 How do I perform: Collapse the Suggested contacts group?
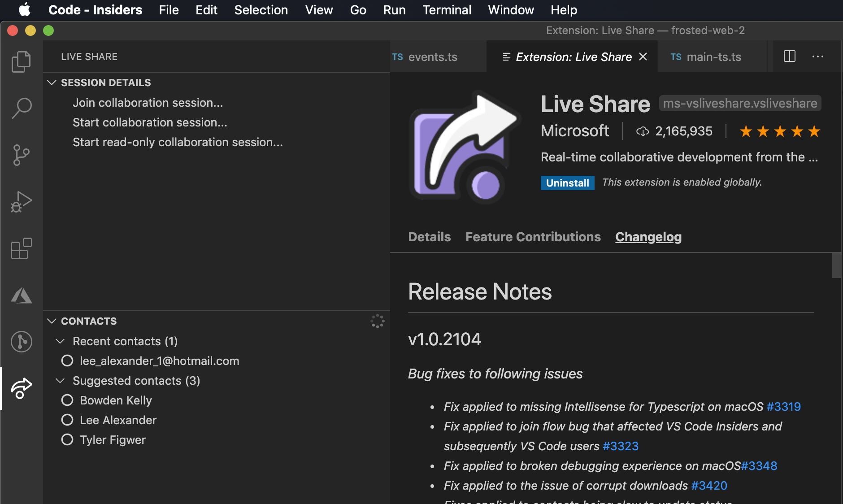[x=61, y=381]
